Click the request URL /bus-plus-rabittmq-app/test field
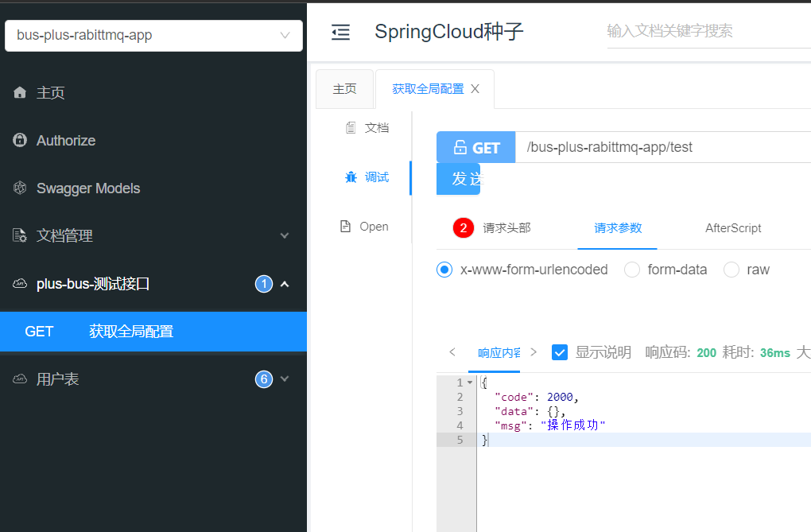The height and width of the screenshot is (532, 811). (663, 147)
